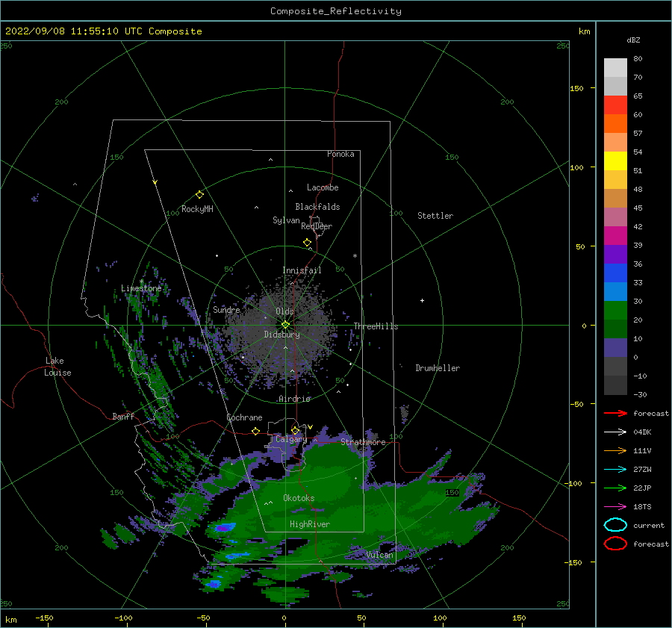
Task: Click the red forecast ellipse legend symbol
Action: [615, 544]
